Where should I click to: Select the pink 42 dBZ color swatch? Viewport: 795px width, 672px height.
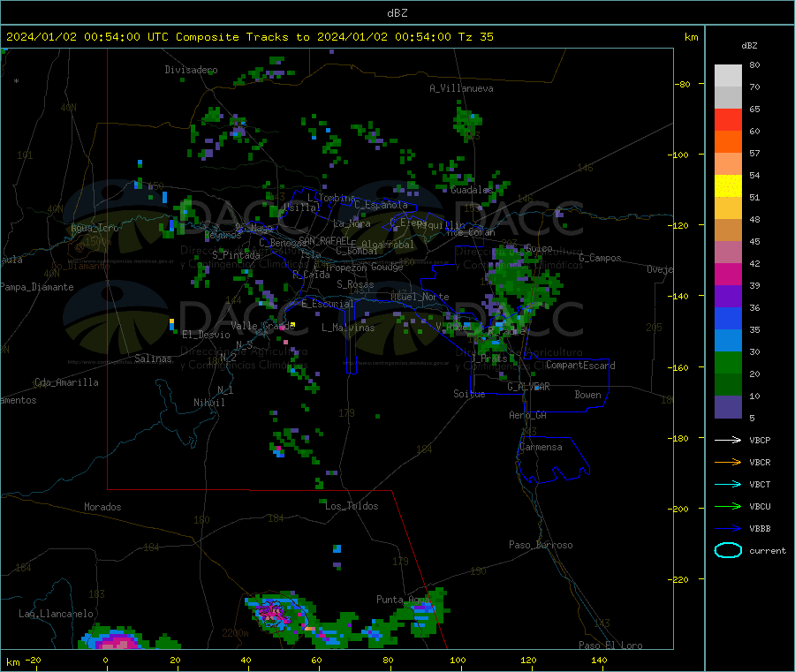coord(728,253)
